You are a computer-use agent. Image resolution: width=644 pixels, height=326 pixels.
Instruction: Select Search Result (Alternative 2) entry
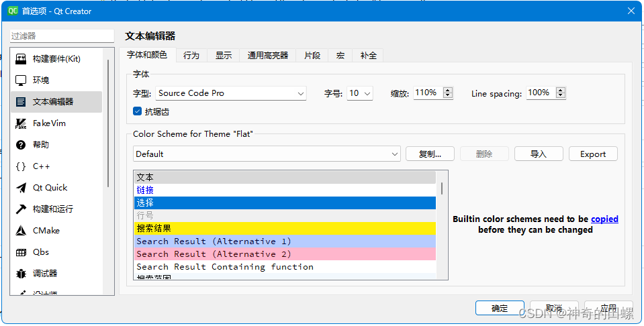[x=285, y=254]
